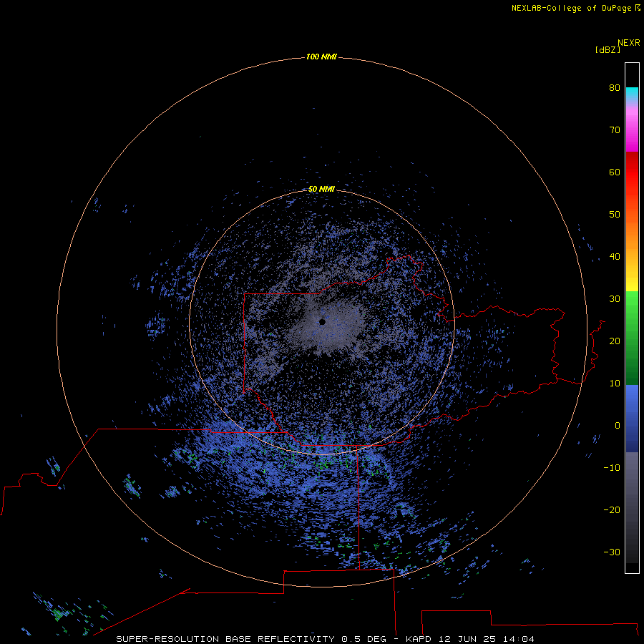Click the 20 value on dBZ scale
The width and height of the screenshot is (644, 644).
(615, 341)
